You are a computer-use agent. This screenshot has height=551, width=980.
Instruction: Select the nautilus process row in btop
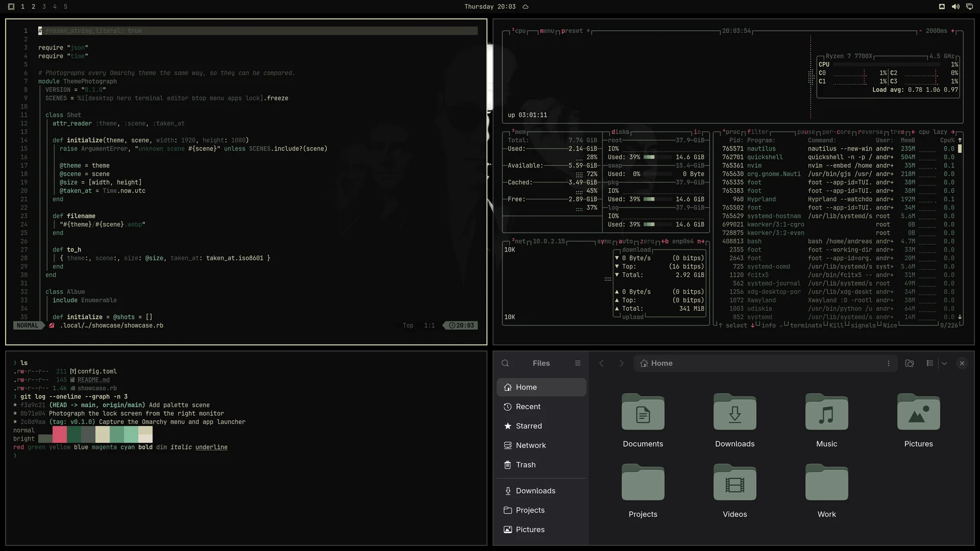(x=838, y=149)
